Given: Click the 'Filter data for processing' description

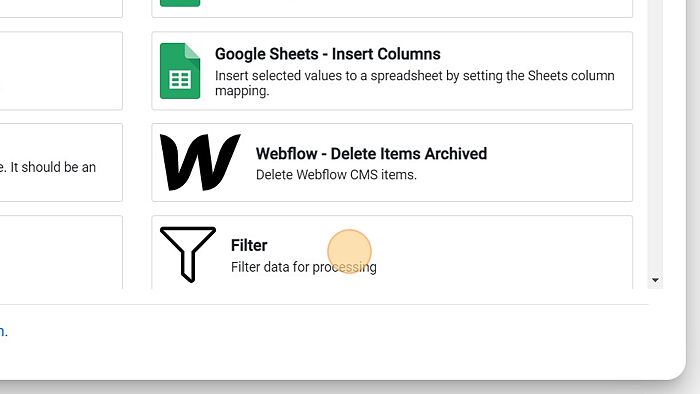Looking at the screenshot, I should click(304, 267).
